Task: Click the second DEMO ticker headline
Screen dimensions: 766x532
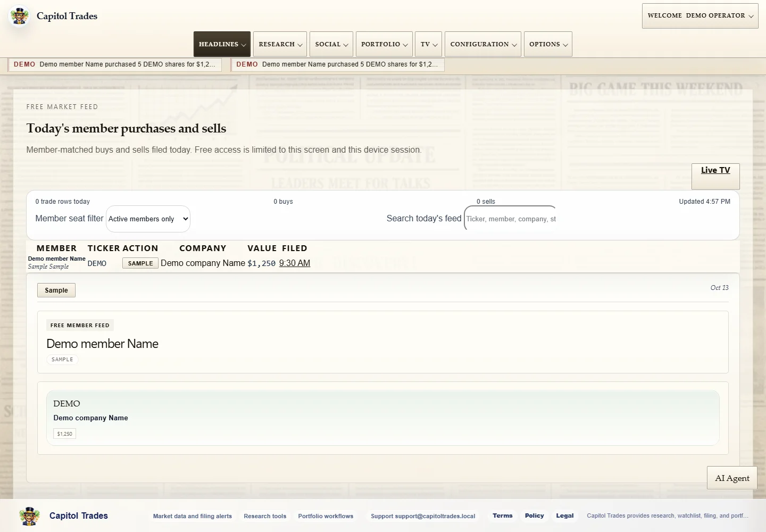Action: pos(338,64)
